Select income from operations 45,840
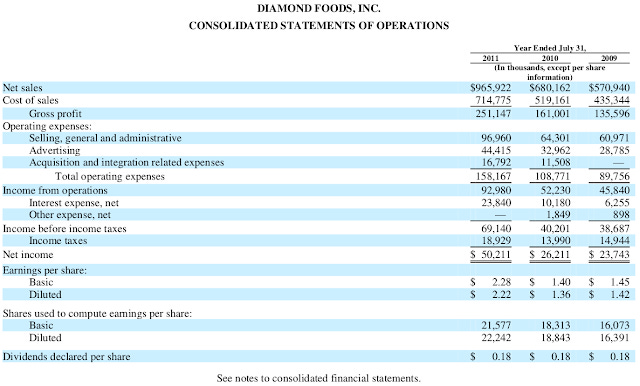 615,191
